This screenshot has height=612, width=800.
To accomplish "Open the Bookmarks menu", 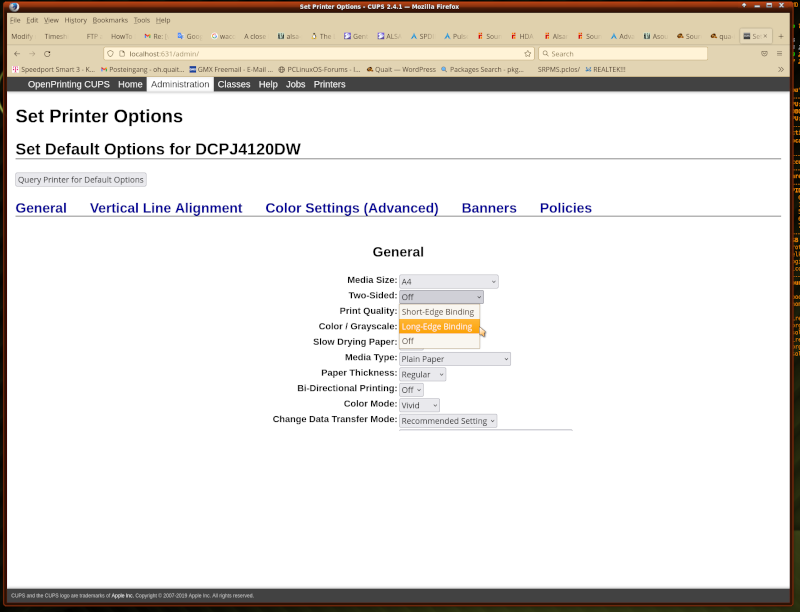I will [110, 20].
